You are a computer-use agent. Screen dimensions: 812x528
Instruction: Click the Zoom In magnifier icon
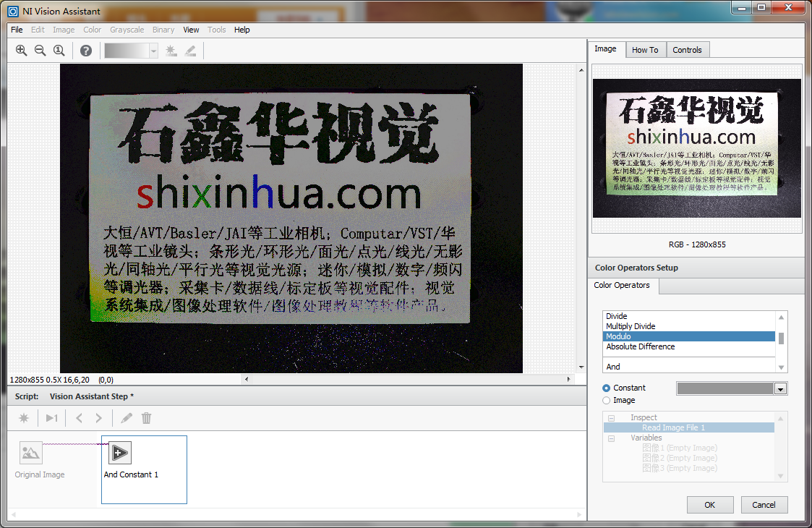click(x=21, y=50)
